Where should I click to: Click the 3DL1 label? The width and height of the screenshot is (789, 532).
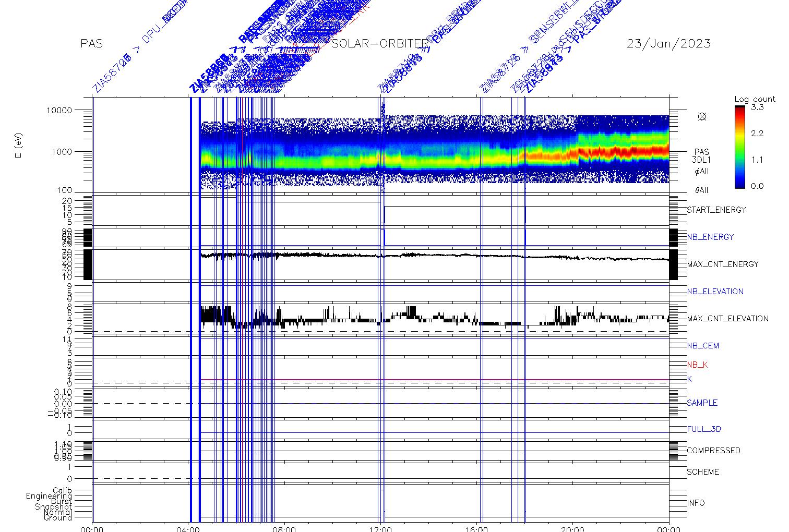pos(701,160)
